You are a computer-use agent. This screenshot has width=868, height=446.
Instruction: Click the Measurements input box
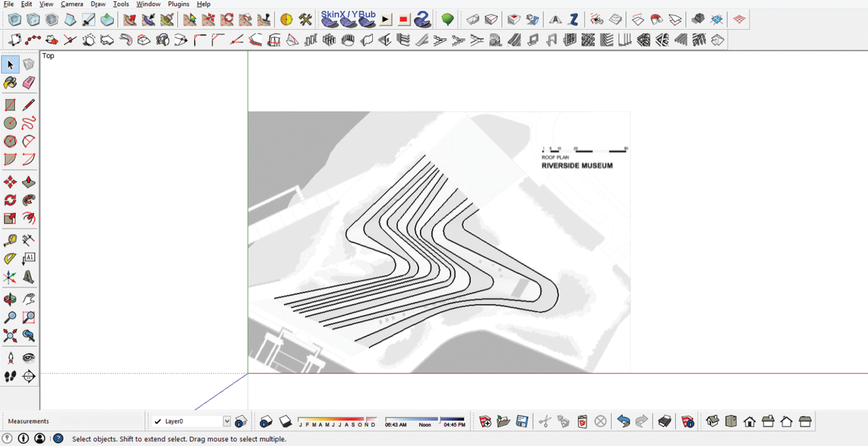pyautogui.click(x=100, y=421)
